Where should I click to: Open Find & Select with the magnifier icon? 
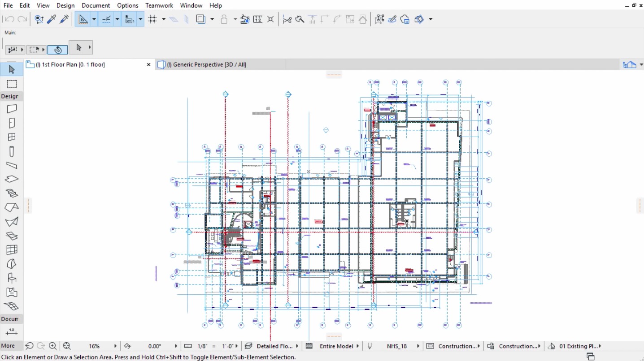(x=39, y=19)
